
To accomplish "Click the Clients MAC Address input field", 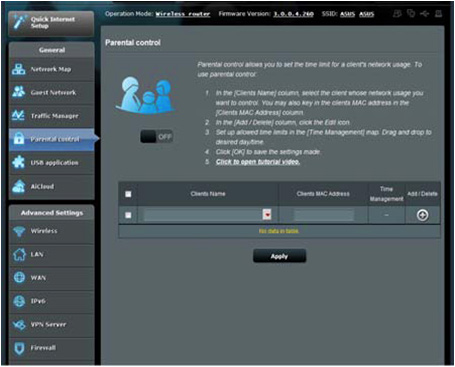I will [324, 215].
